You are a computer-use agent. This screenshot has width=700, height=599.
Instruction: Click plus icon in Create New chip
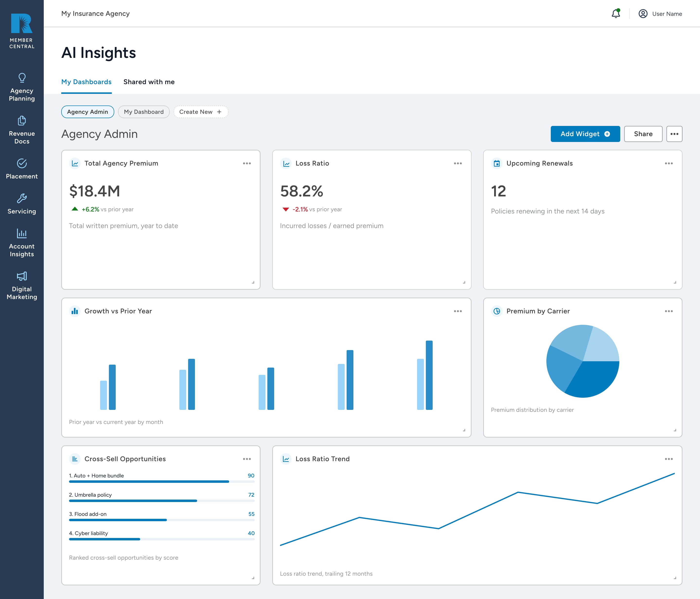(219, 112)
